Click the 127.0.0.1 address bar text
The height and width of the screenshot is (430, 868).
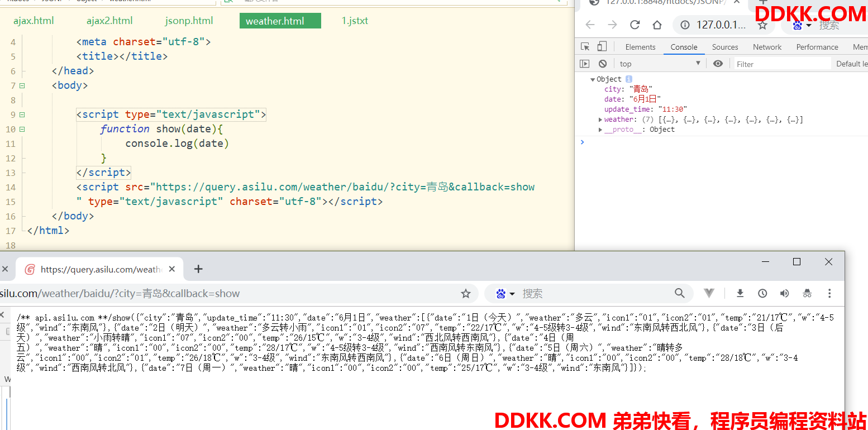tap(721, 25)
